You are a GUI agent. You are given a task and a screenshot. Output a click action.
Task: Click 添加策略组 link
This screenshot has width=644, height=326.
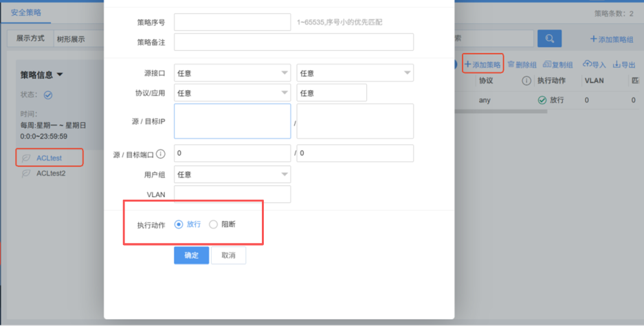[x=612, y=39]
